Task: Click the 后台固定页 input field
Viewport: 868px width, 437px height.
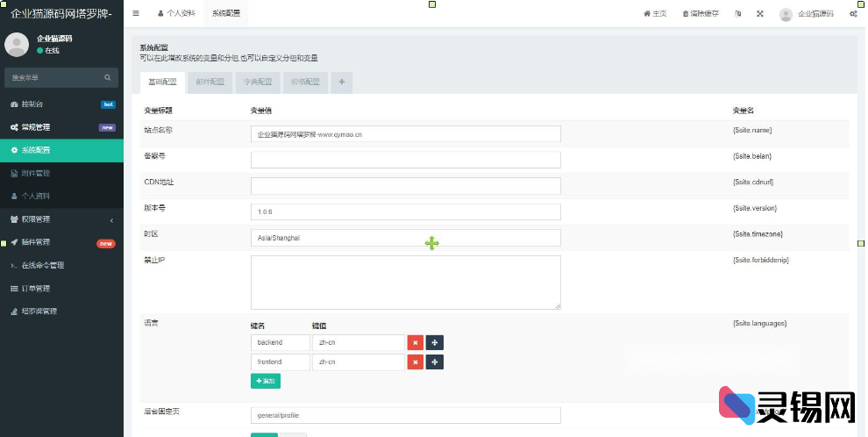Action: tap(406, 415)
